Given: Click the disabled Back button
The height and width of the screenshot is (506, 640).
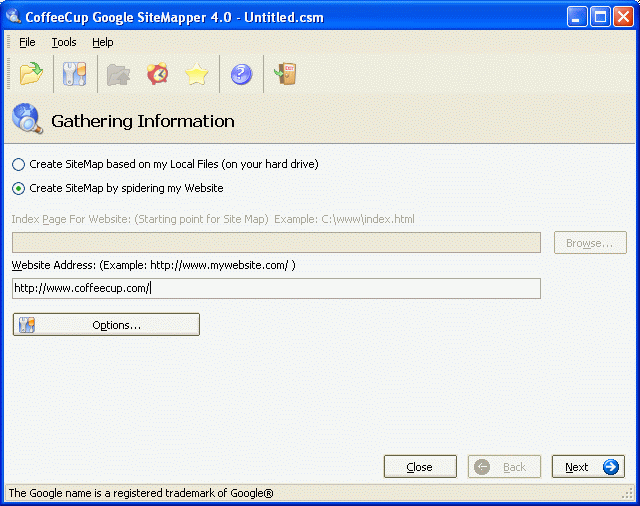Looking at the screenshot, I should tap(504, 466).
